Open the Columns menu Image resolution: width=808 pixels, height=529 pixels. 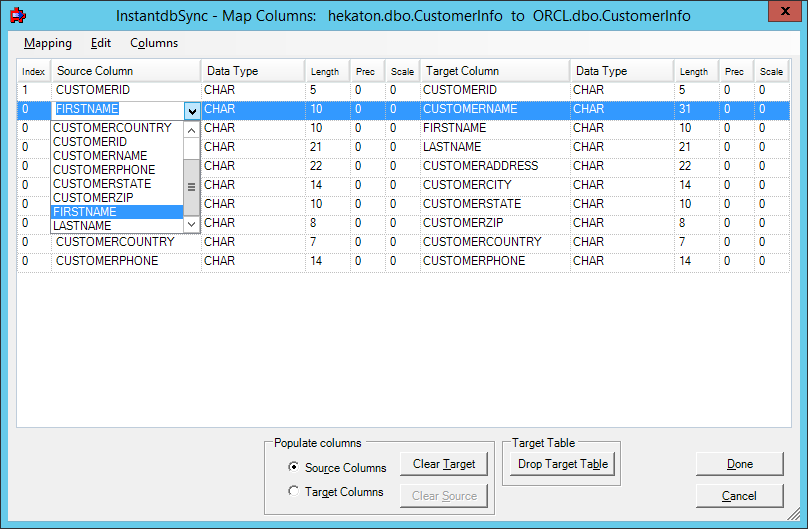point(154,43)
